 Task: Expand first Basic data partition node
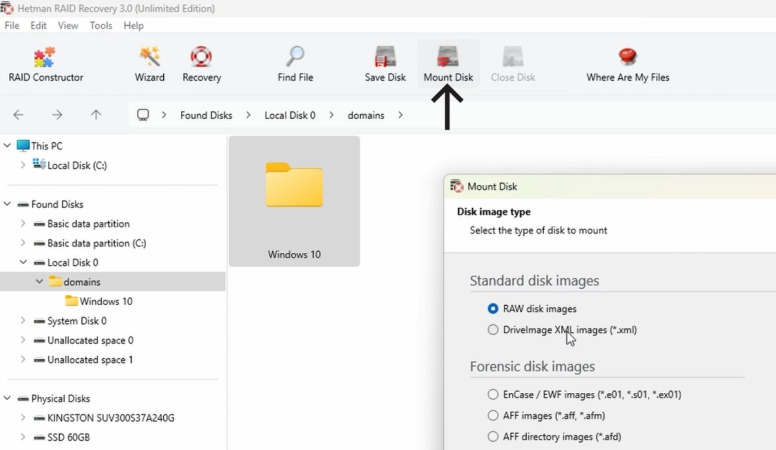[x=23, y=223]
